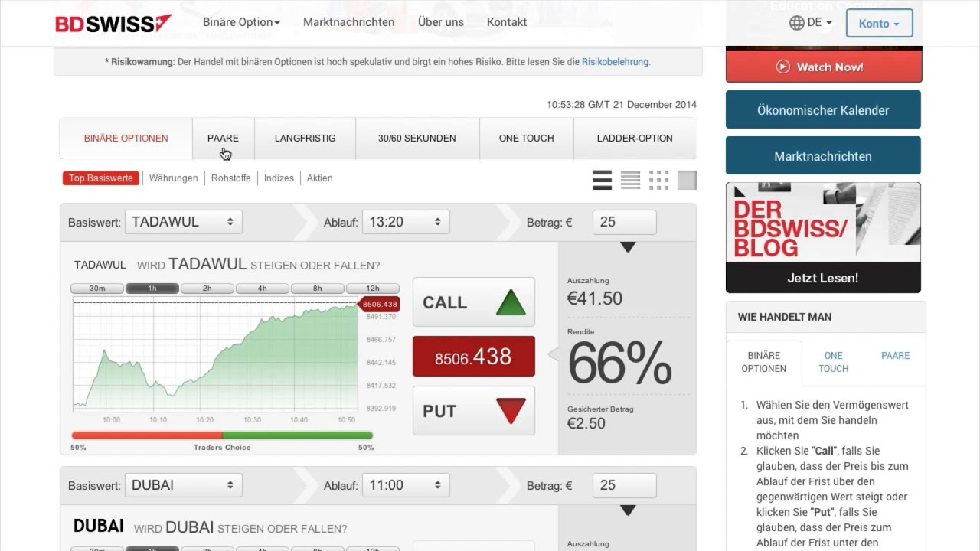Click the TADAWUL price chart
Screen dimensions: 980x551
[215, 355]
